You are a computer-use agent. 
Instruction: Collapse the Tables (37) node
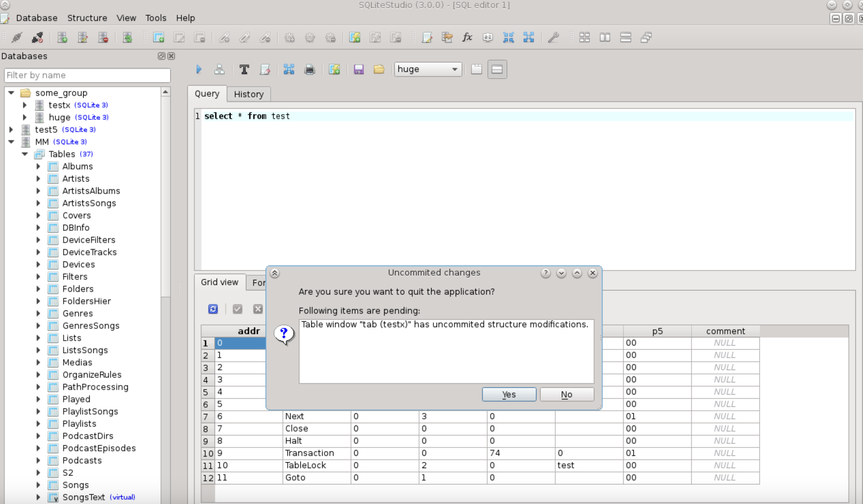pos(25,154)
